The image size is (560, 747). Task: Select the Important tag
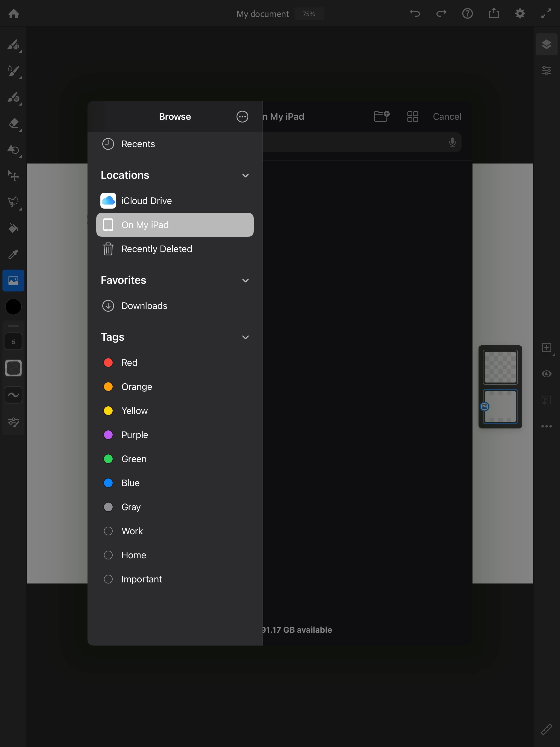(x=142, y=579)
